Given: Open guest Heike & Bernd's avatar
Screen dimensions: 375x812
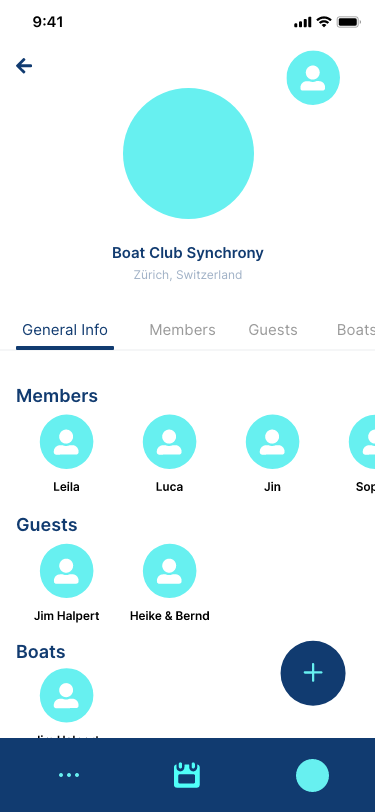Looking at the screenshot, I should 169,570.
